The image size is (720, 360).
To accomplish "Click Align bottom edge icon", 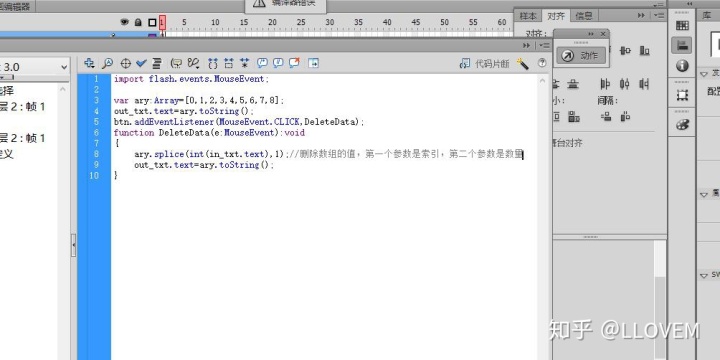I will click(x=645, y=51).
